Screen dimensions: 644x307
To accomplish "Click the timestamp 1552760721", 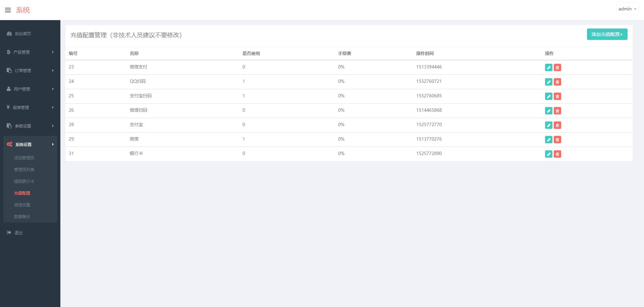I will (429, 81).
